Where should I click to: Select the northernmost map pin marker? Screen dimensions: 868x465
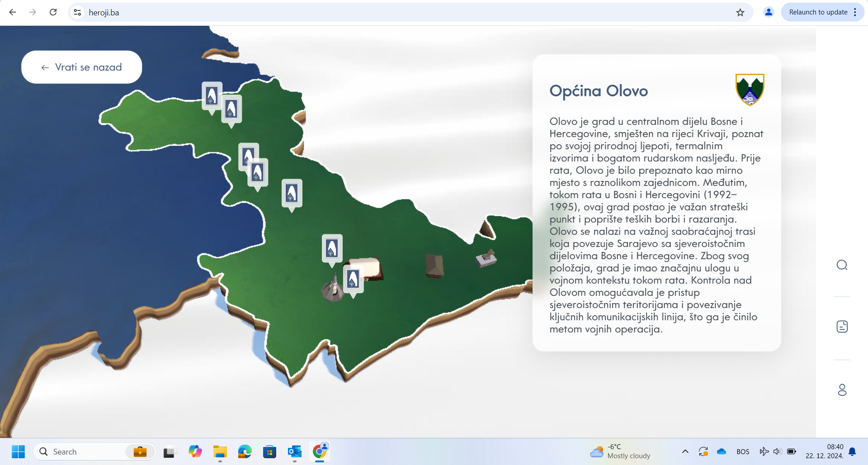click(212, 96)
